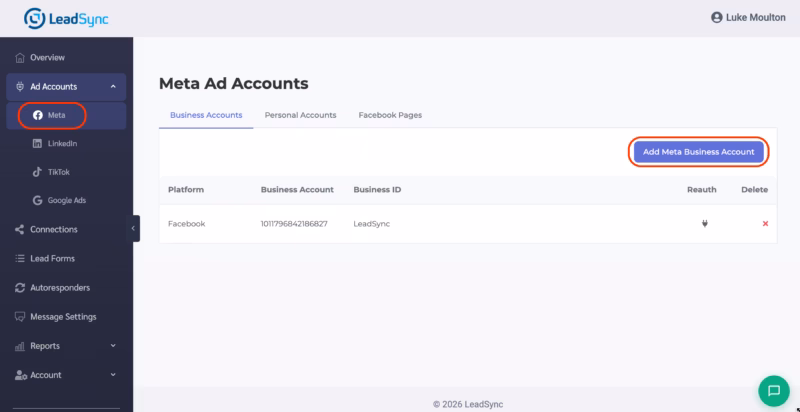Open the Meta ad accounts item
The width and height of the screenshot is (800, 412).
[x=56, y=115]
